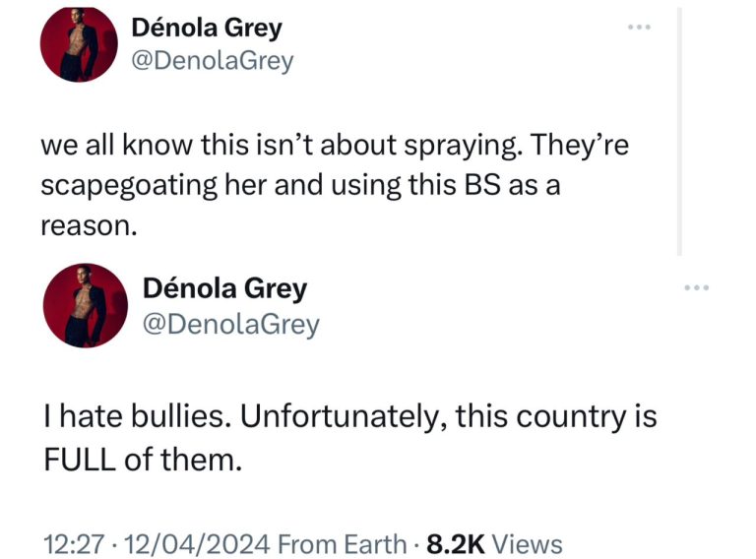The image size is (756, 559).
Task: Click the @DenolaGrey handle in the first tweet
Action: pos(212,61)
